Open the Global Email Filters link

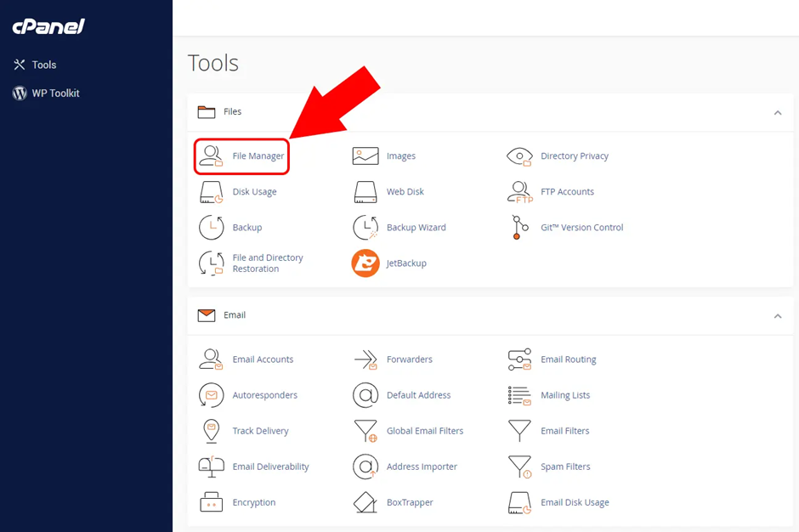pos(425,431)
